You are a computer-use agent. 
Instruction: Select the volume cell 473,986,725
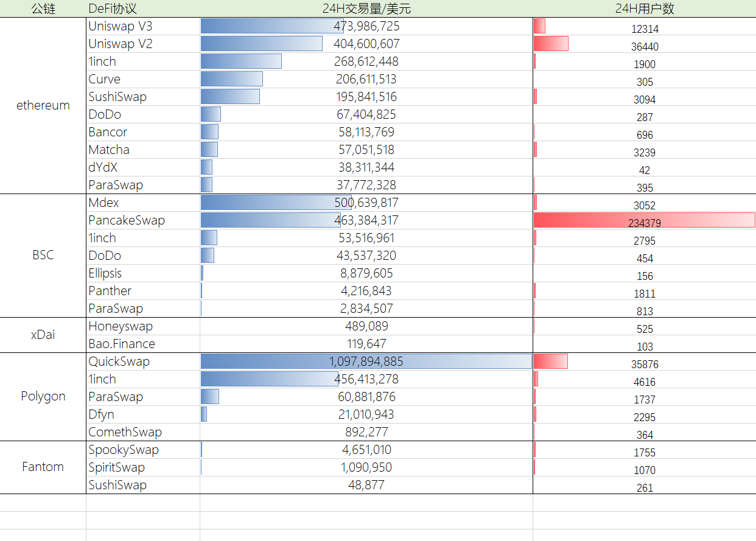pos(366,26)
